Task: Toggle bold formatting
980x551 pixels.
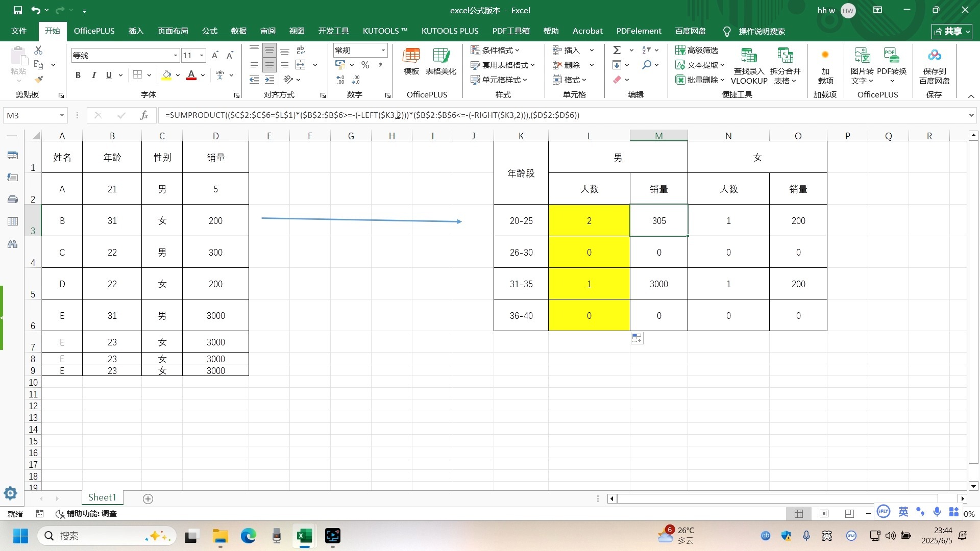Action: 78,75
